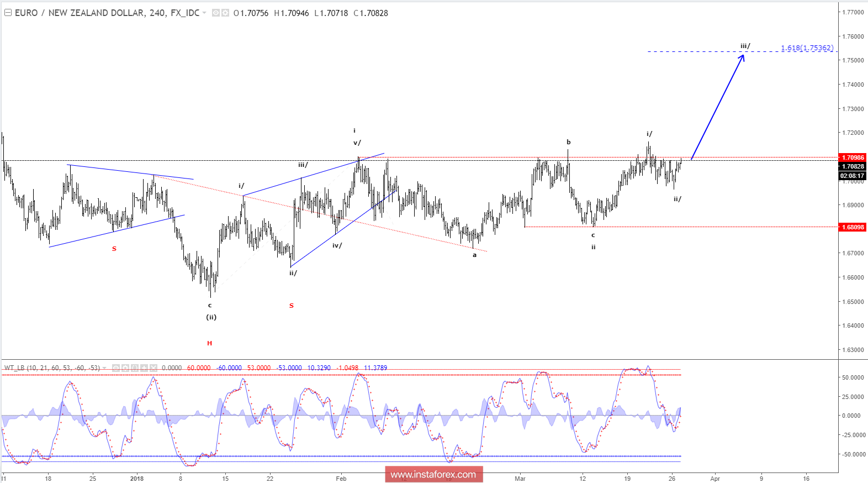Click the 02:08:17 countdown label
Image resolution: width=868 pixels, height=483 pixels.
pos(853,176)
